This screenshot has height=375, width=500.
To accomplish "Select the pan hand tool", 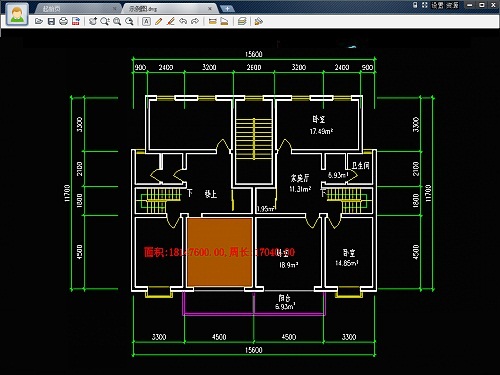I will [93, 22].
